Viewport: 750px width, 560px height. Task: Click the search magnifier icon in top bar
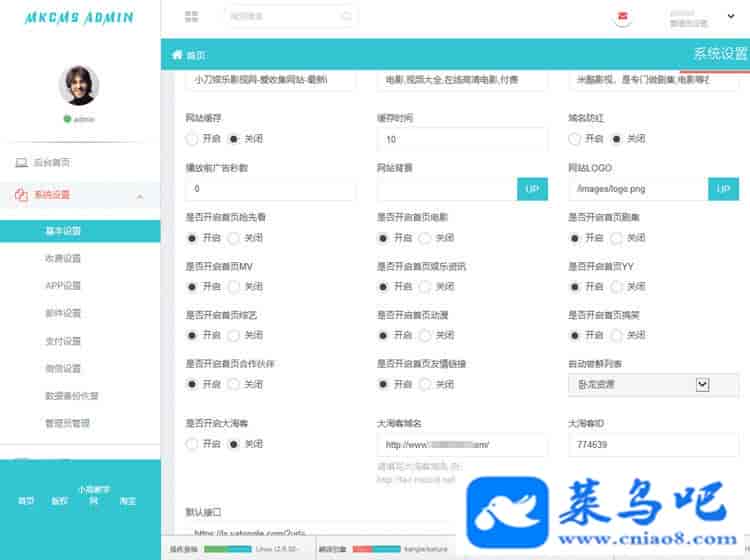[346, 16]
